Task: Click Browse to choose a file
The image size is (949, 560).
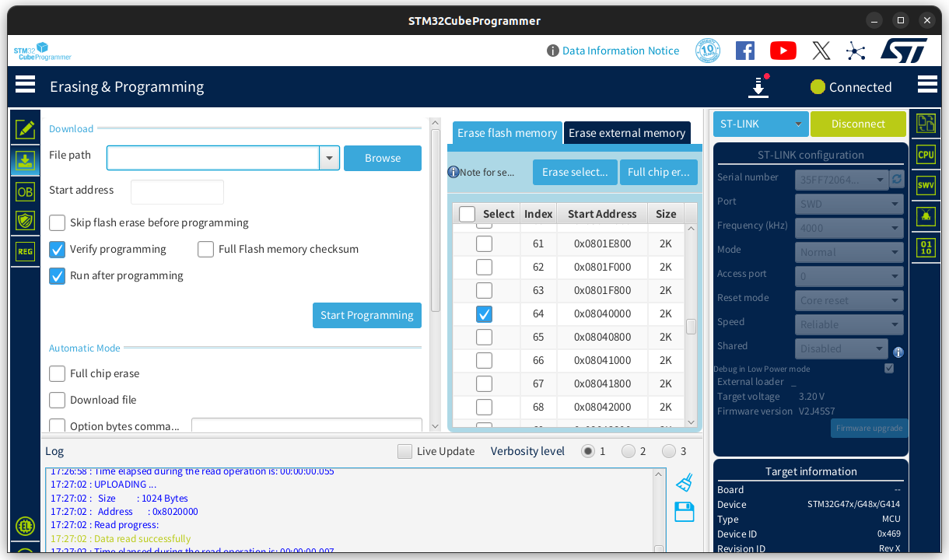Action: [x=383, y=158]
